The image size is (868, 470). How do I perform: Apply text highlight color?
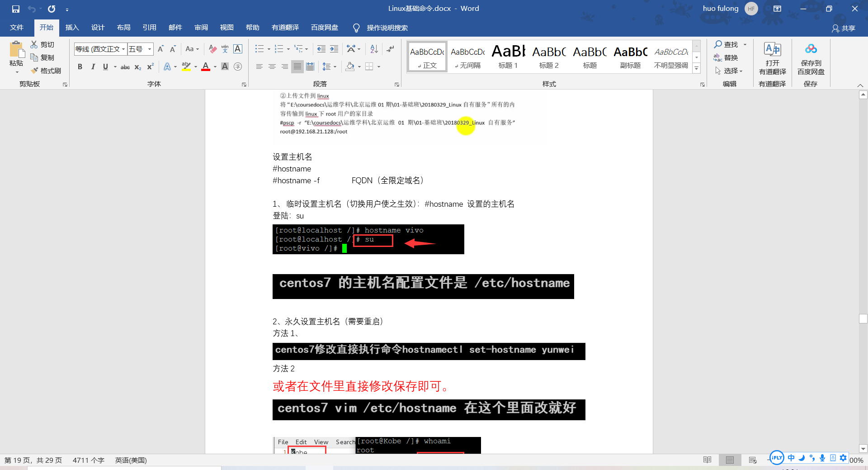pos(185,66)
